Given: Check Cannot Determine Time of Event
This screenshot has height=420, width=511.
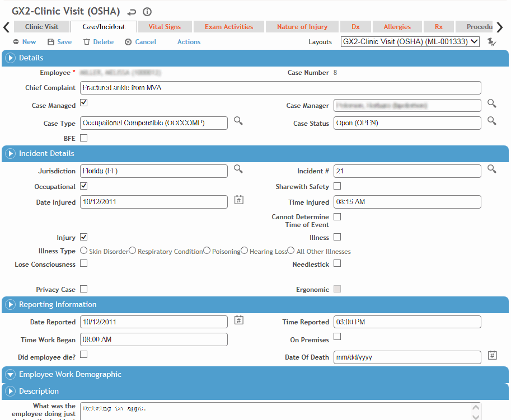Looking at the screenshot, I should [337, 216].
